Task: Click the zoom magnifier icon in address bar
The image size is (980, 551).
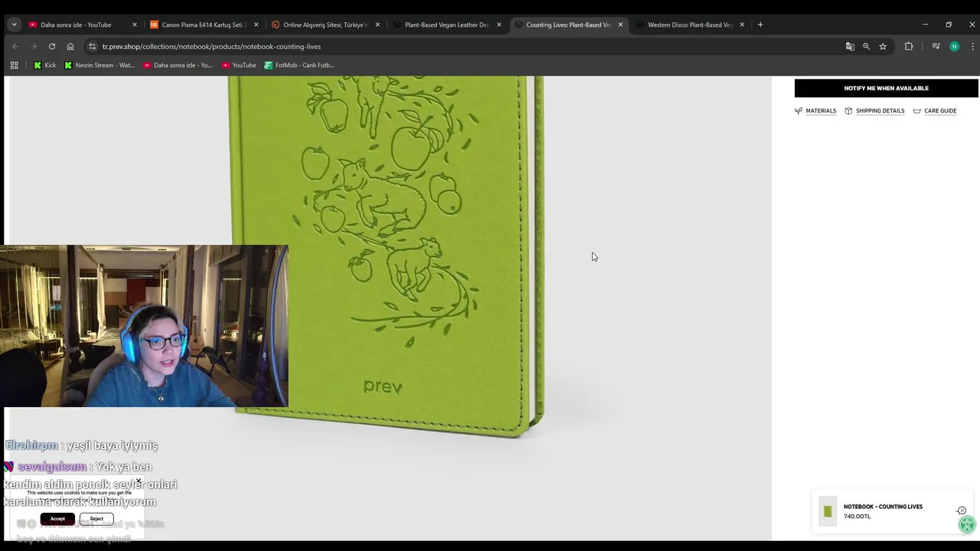Action: pyautogui.click(x=866, y=46)
